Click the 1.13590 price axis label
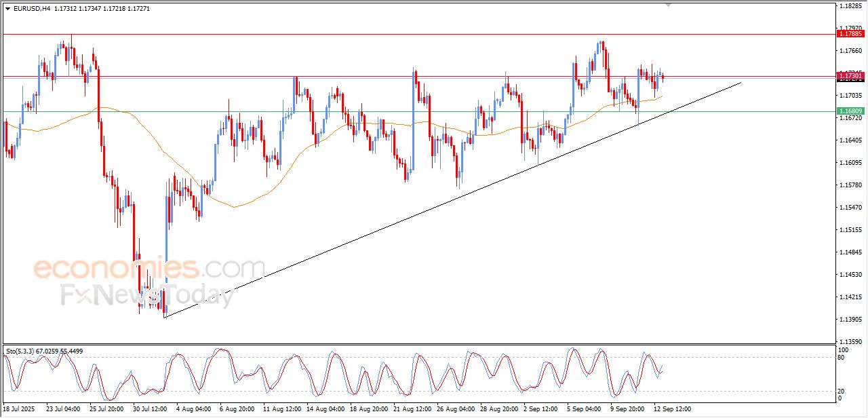The width and height of the screenshot is (868, 418). (x=850, y=342)
